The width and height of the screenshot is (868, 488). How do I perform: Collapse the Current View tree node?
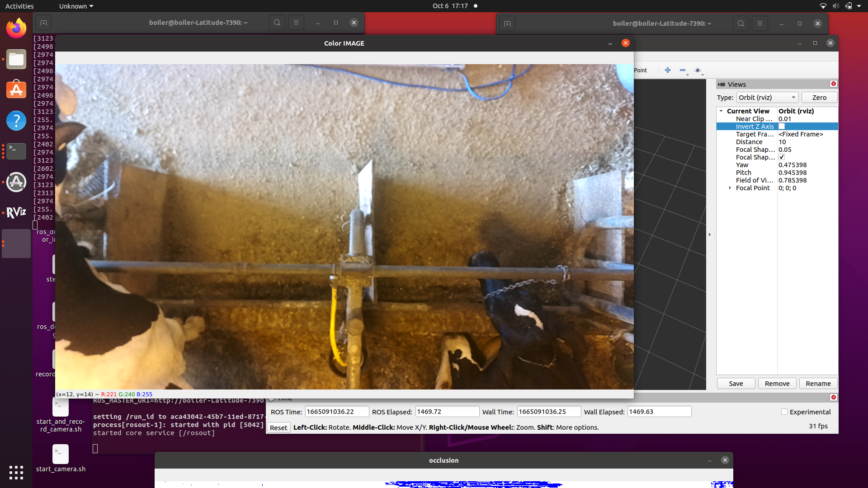point(722,111)
